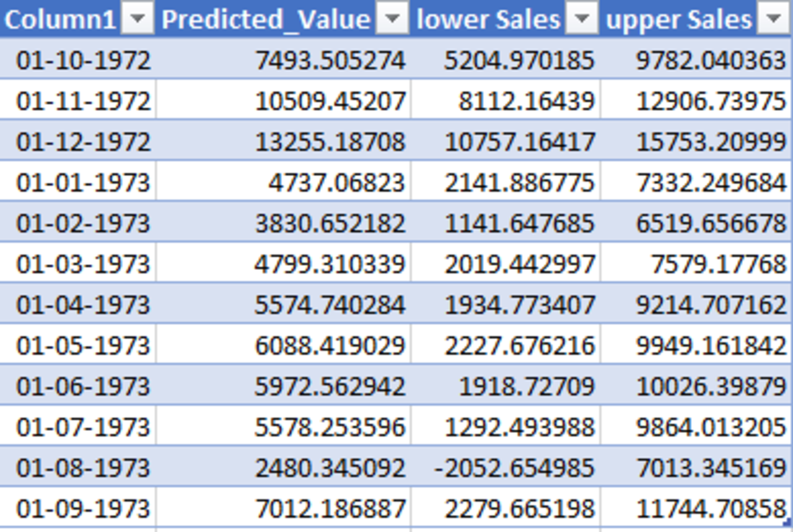Select upper Sales value 10026.39879
Viewport: 793px width, 532px height.
click(x=711, y=386)
